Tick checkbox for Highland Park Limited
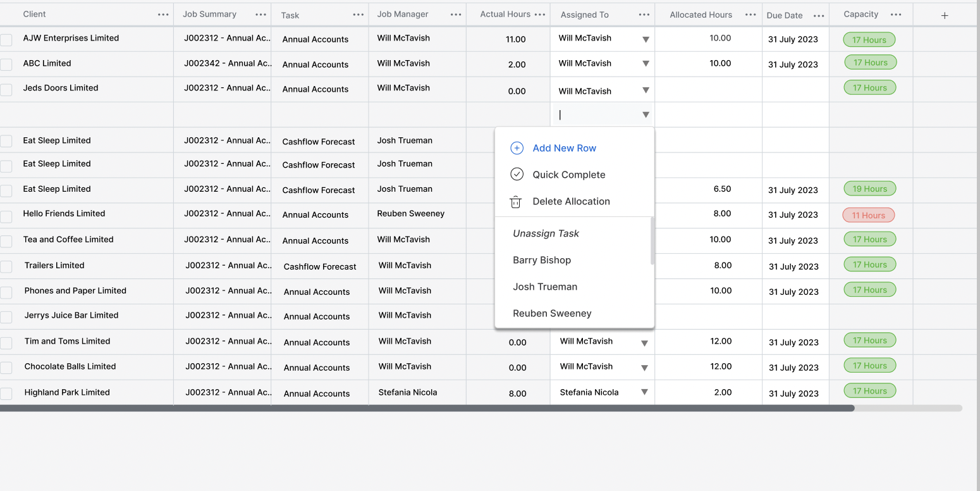Image resolution: width=980 pixels, height=491 pixels. [6, 394]
